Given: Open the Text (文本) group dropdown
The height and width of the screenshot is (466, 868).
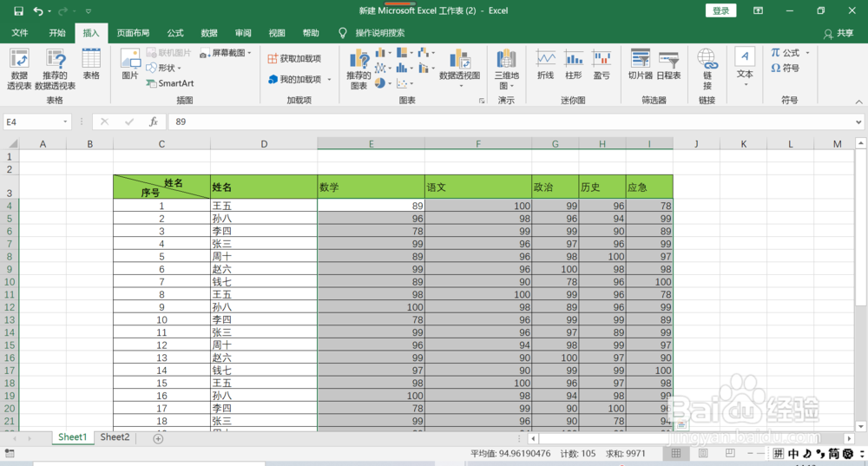Looking at the screenshot, I should coord(745,68).
